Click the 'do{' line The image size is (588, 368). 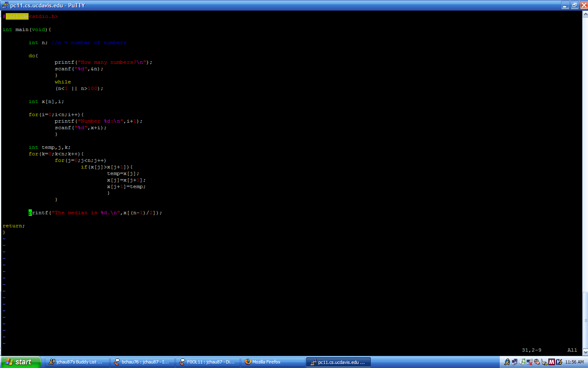(x=33, y=56)
